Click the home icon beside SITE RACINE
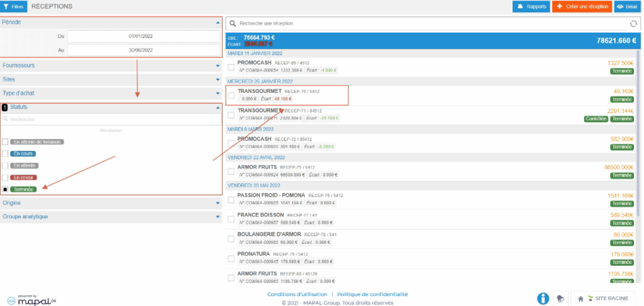 pyautogui.click(x=581, y=298)
